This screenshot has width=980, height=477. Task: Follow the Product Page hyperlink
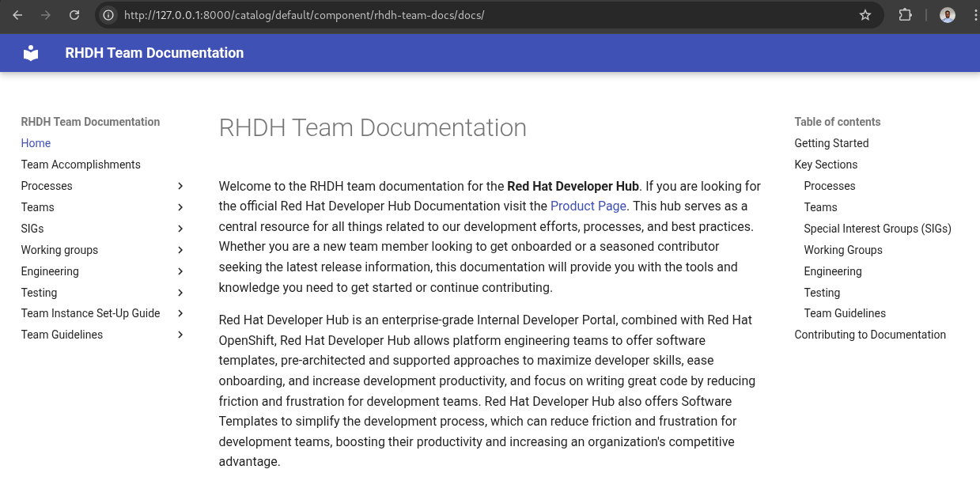(x=588, y=206)
